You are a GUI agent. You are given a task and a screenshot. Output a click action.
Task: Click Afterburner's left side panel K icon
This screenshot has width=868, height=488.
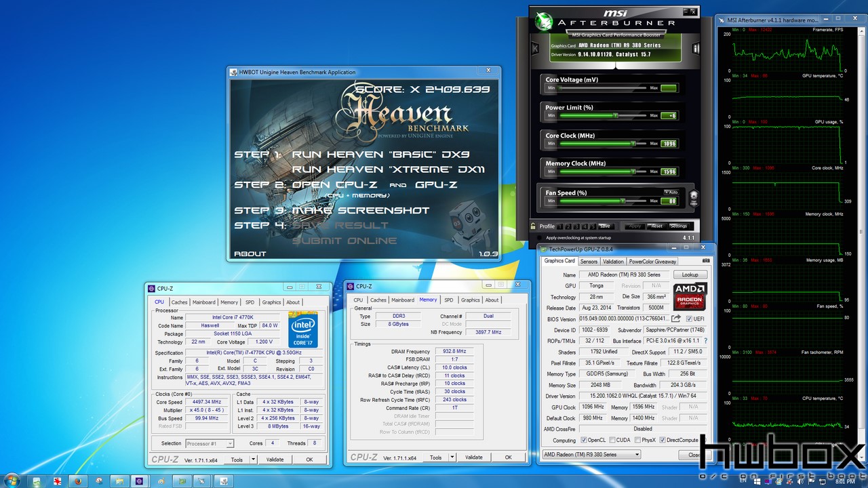[535, 48]
